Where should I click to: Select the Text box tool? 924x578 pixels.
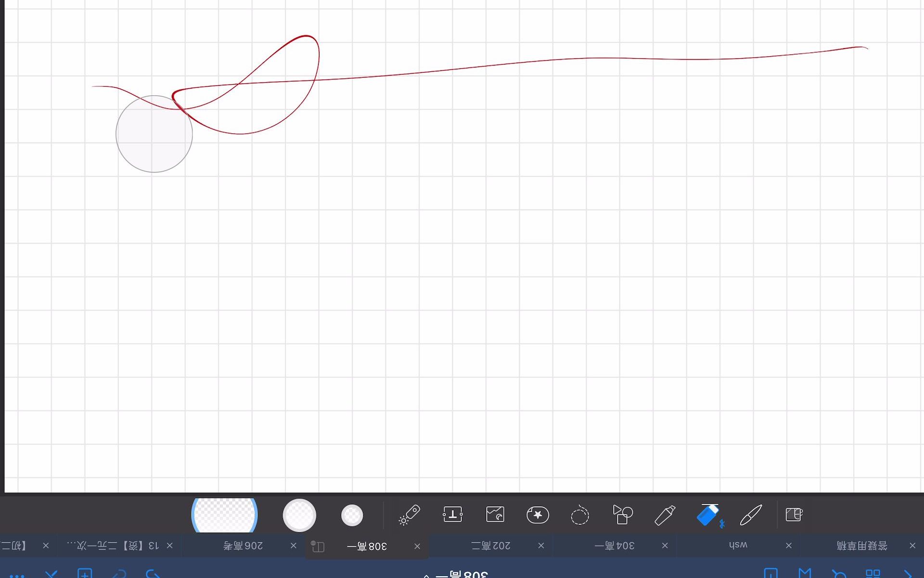452,514
